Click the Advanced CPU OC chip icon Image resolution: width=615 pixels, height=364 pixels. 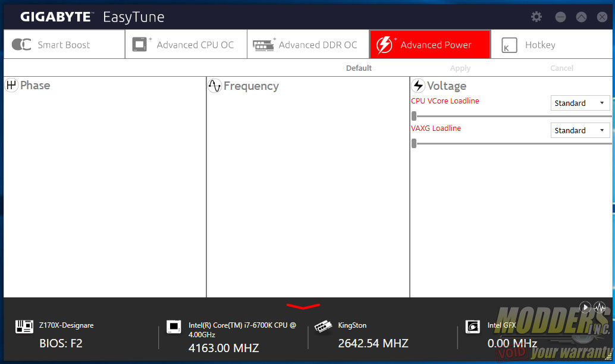139,45
